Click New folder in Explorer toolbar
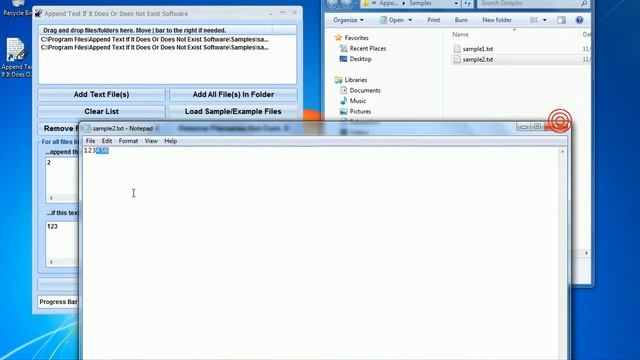The width and height of the screenshot is (640, 360). (497, 20)
